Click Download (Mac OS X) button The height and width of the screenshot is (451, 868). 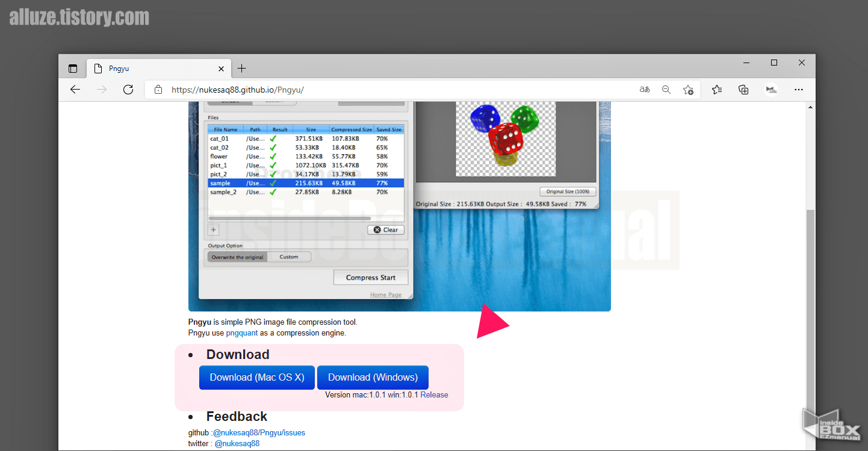tap(257, 378)
